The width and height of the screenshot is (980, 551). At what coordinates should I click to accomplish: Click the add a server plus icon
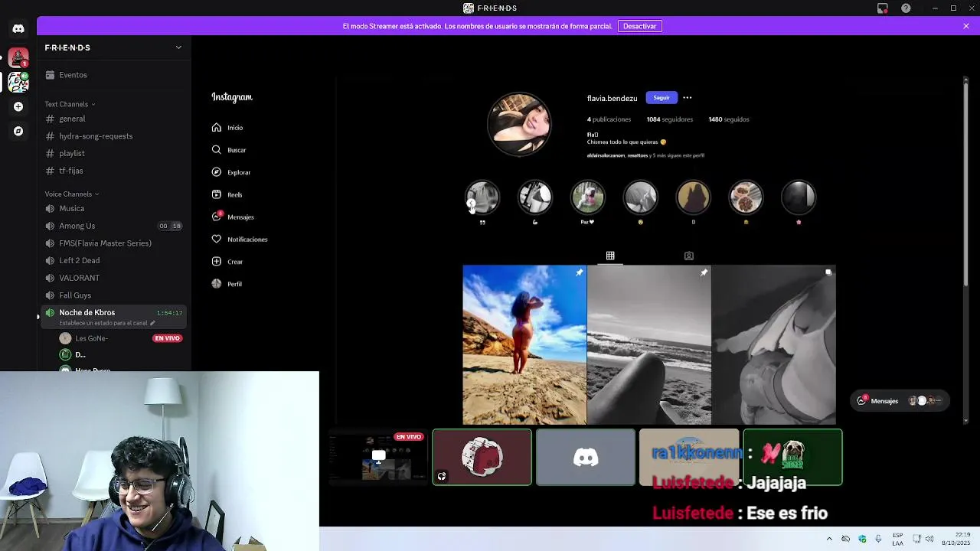pos(18,106)
